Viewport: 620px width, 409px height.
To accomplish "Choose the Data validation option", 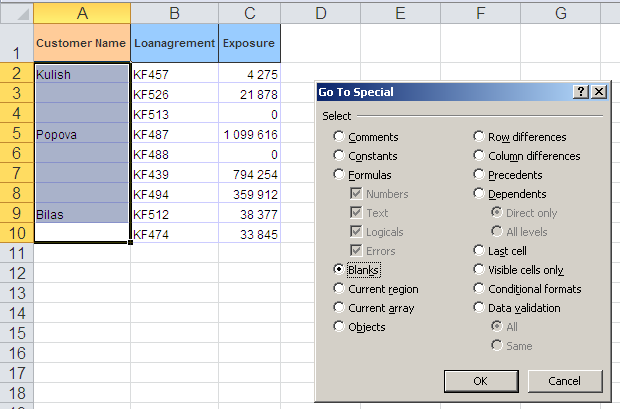I will (x=480, y=308).
